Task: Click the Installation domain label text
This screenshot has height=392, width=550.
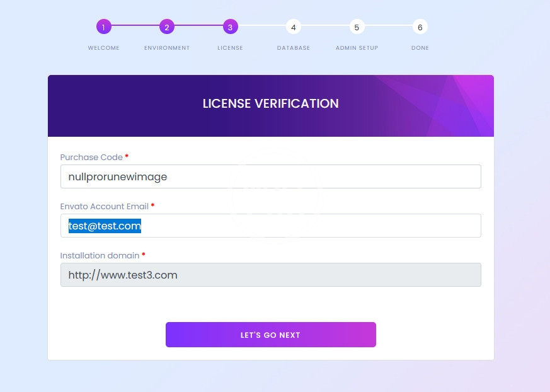Action: tap(100, 255)
